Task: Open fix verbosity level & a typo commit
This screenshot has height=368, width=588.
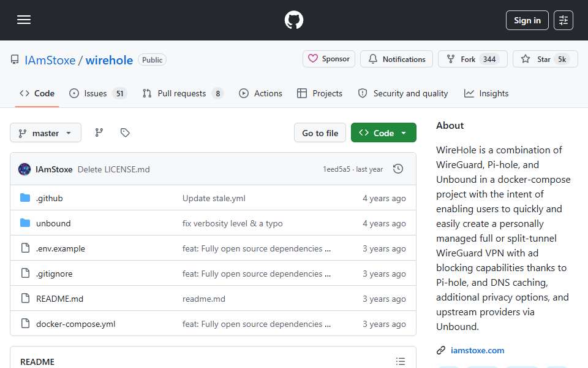Action: coord(233,223)
